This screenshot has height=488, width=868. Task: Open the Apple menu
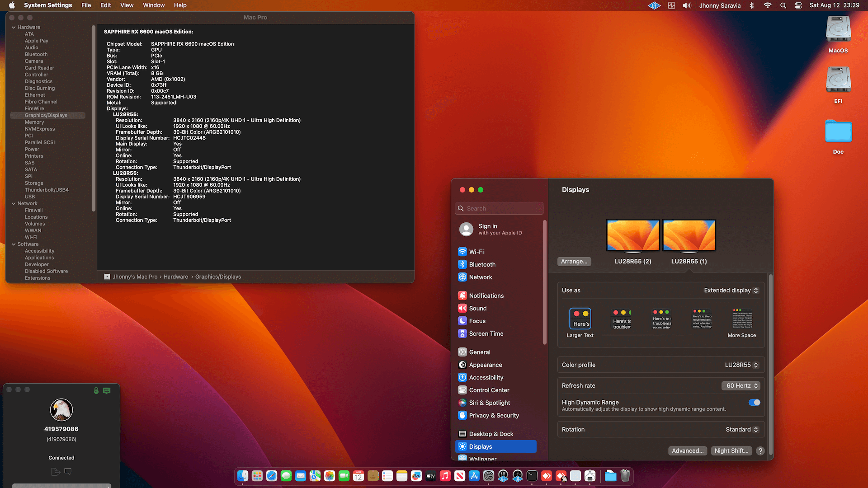(12, 5)
